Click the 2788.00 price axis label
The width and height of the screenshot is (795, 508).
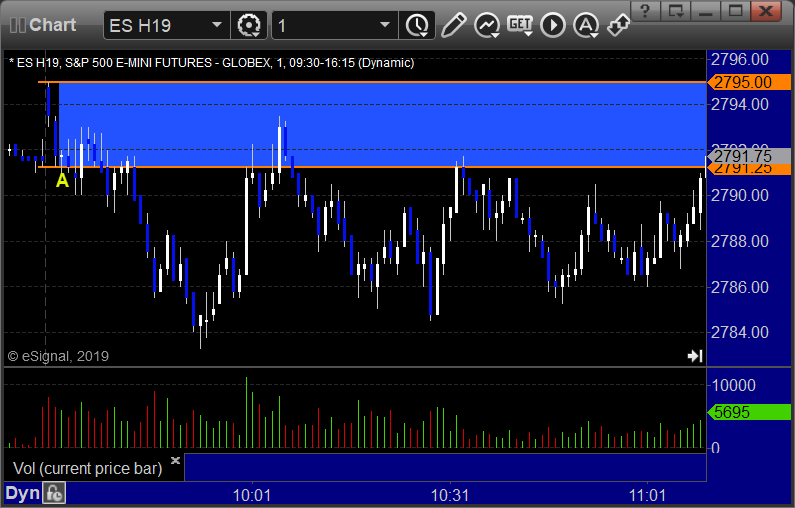click(x=740, y=241)
